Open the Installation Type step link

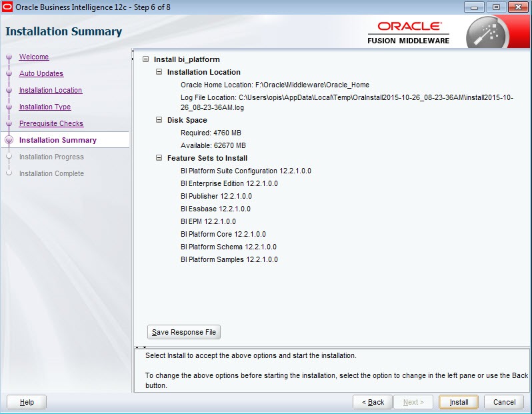pyautogui.click(x=45, y=107)
